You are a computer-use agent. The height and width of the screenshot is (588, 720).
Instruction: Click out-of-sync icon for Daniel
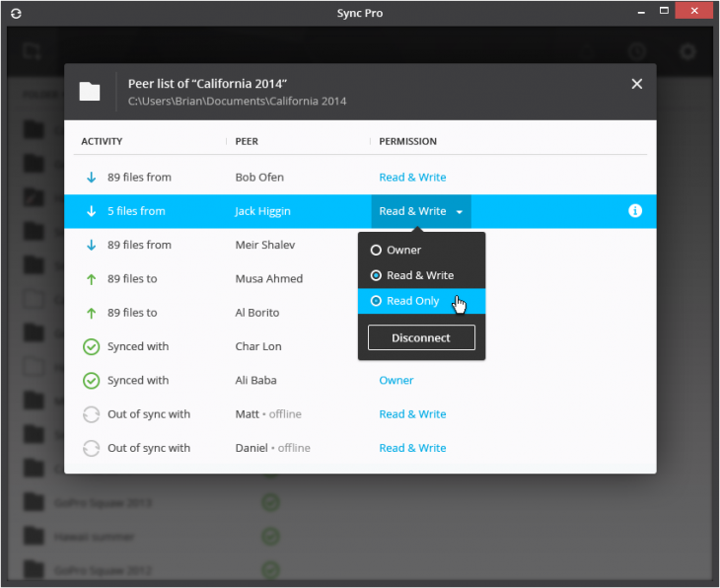tap(91, 448)
